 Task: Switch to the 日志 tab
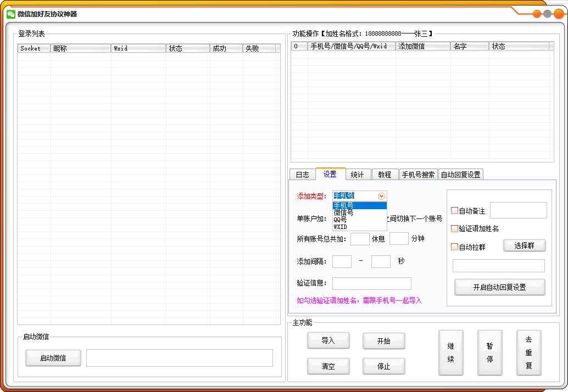(303, 175)
